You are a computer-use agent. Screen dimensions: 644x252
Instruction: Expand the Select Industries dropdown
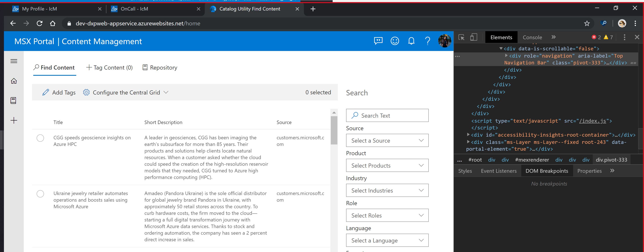coord(387,190)
